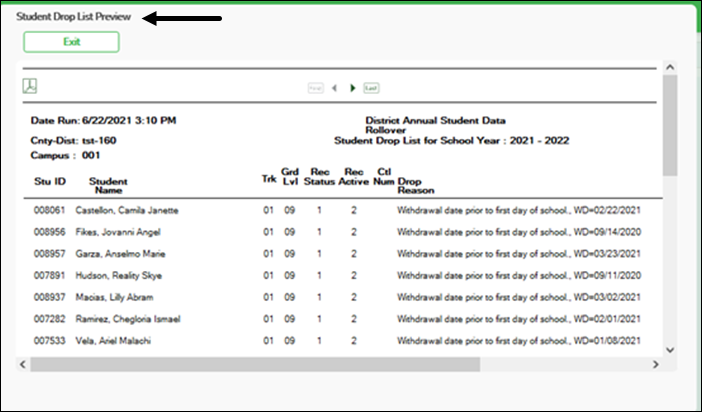Click drop reason with WD=09/14/2020

(519, 232)
